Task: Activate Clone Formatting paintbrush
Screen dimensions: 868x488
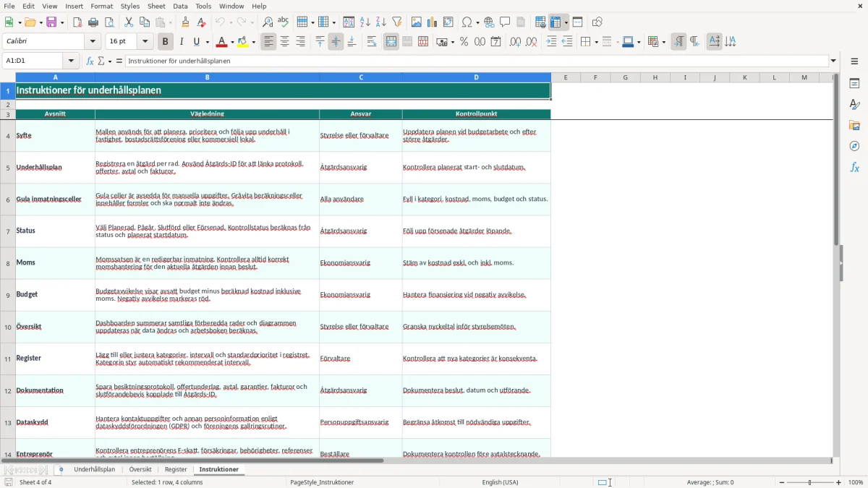Action: [x=186, y=22]
